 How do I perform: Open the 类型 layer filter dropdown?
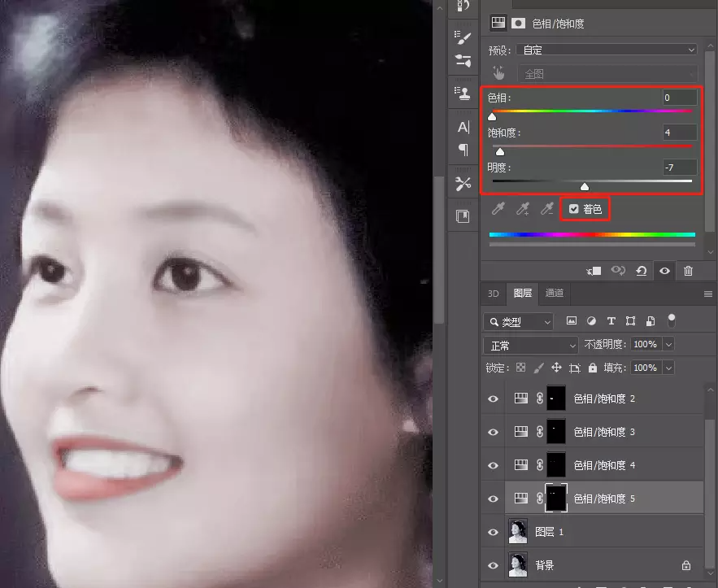[518, 322]
